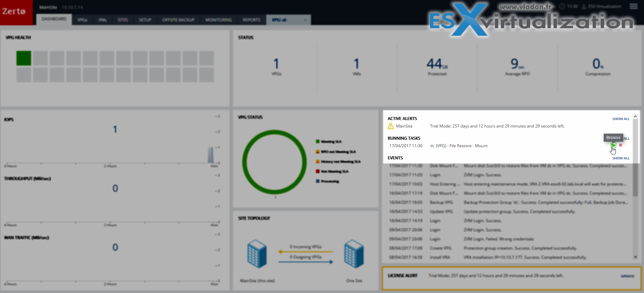Select the Processing legend entry in VPG Status
This screenshot has width=644, height=293.
[x=327, y=181]
